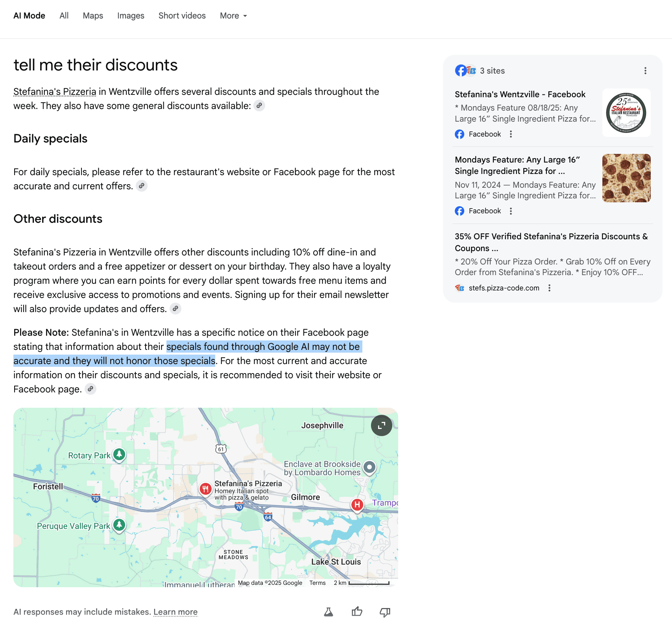Click the Josephville label on map
This screenshot has width=672, height=636.
tap(322, 425)
